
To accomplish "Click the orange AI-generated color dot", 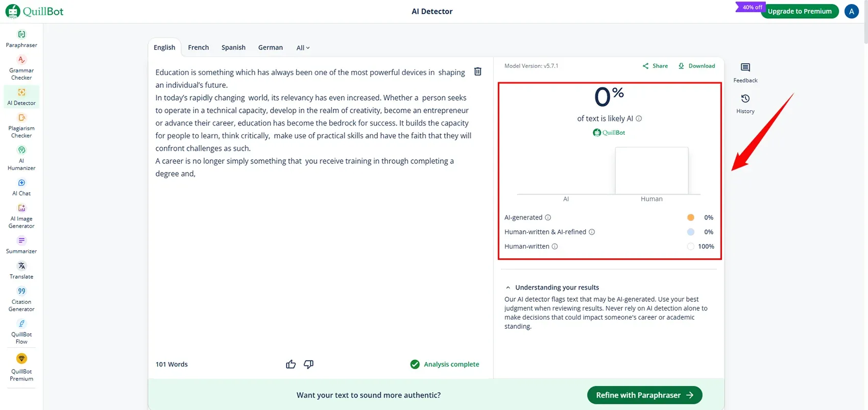I will coord(690,218).
